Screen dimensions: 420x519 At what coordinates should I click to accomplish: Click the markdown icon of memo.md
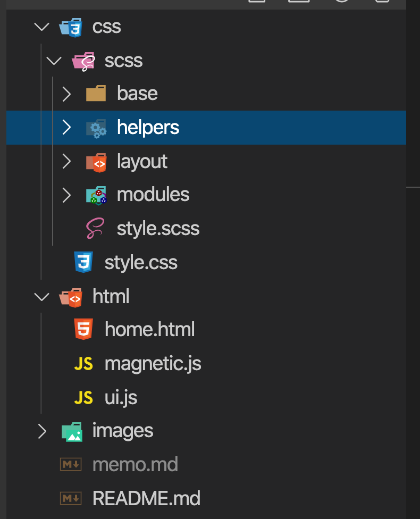tap(71, 464)
